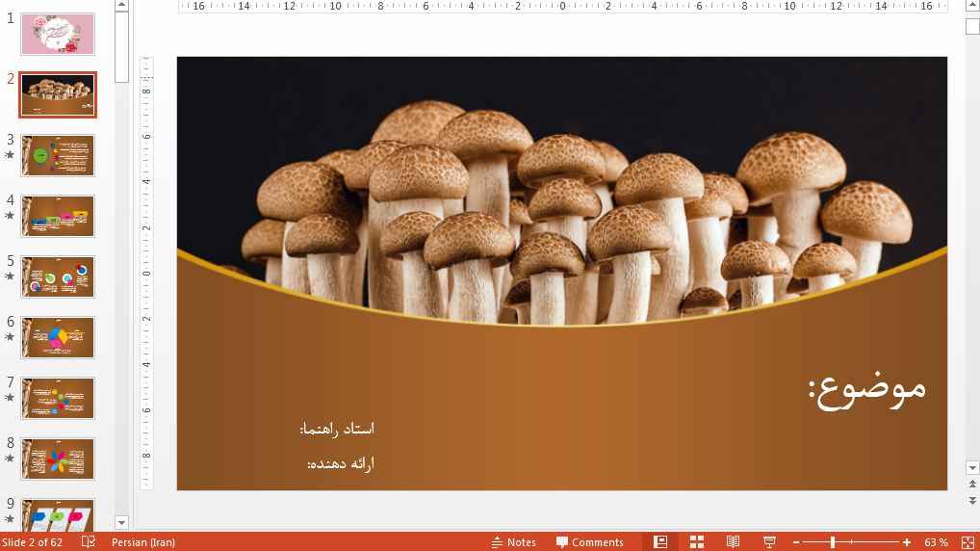
Task: Switch to Reading View
Action: [x=733, y=542]
